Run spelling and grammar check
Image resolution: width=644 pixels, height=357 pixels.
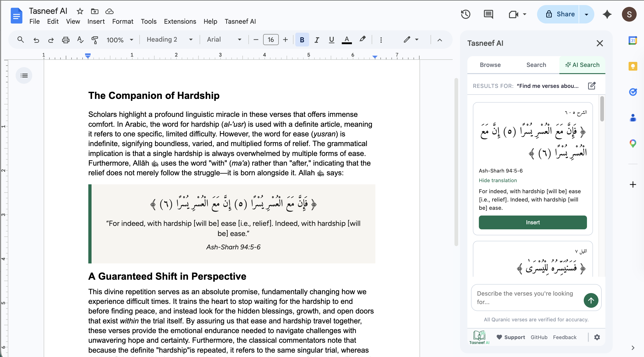click(80, 40)
